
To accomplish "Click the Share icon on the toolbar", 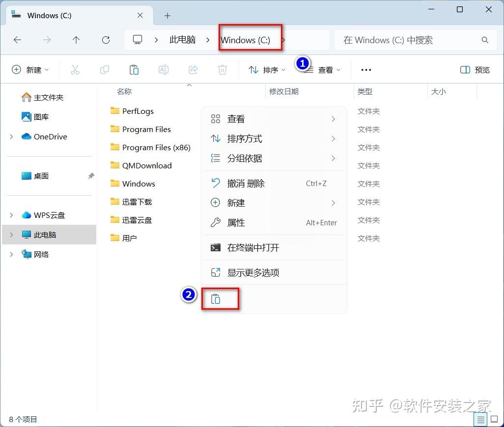I will (x=193, y=70).
